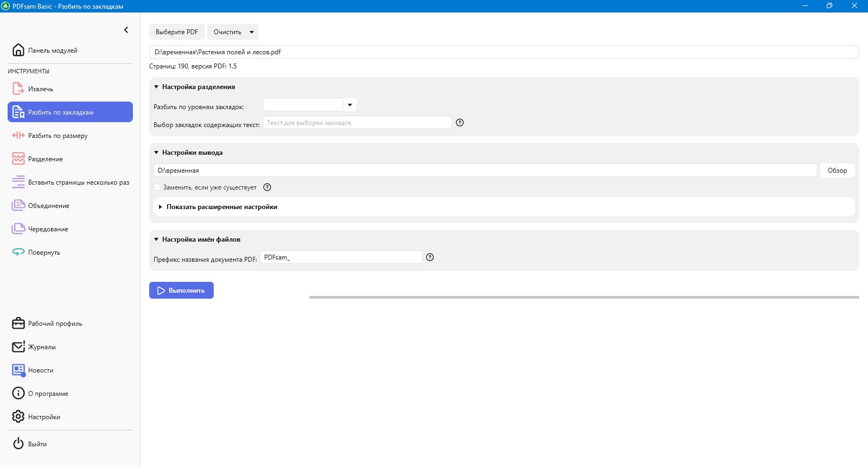Click help icon beside bookmark text filter
Screen dimensions: 868x467
pos(459,123)
